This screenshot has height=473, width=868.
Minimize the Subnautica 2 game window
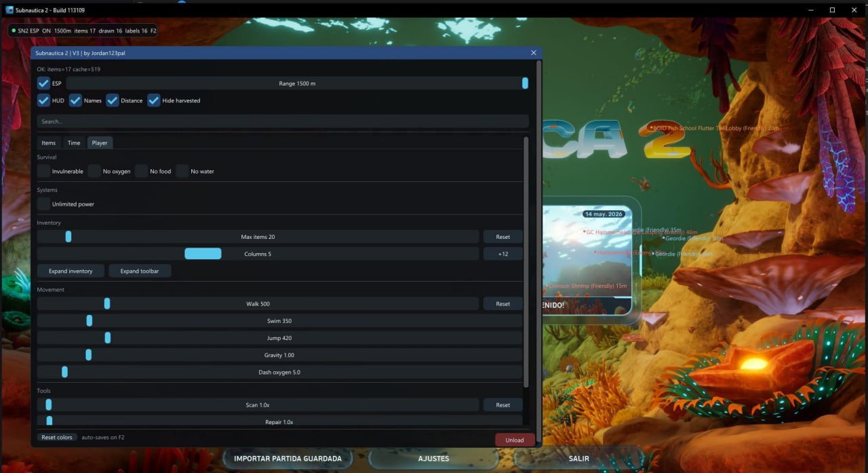coord(810,10)
